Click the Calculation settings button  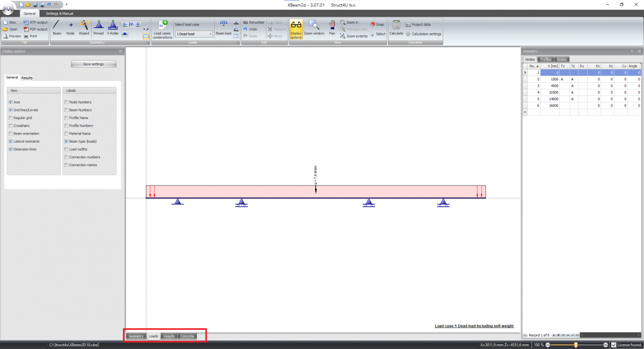coord(423,34)
